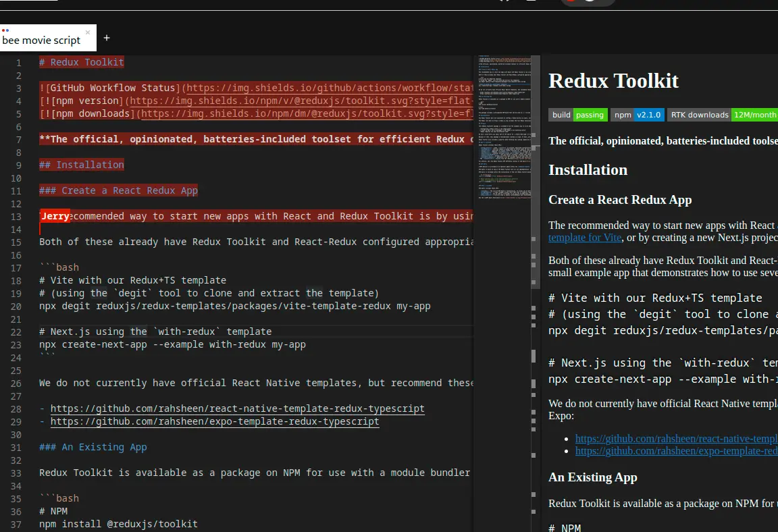
Task: Open react-native-template link in preview pane
Action: (675, 439)
